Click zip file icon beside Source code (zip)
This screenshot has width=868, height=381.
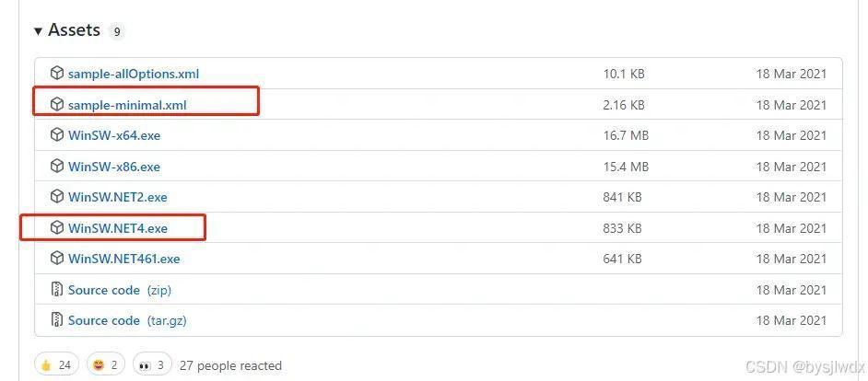click(x=57, y=289)
